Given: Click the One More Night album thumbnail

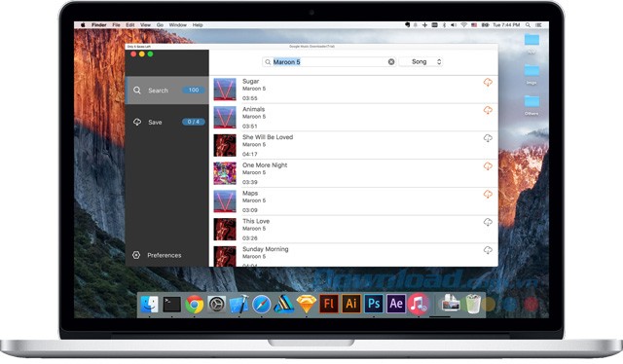Looking at the screenshot, I should pyautogui.click(x=225, y=173).
